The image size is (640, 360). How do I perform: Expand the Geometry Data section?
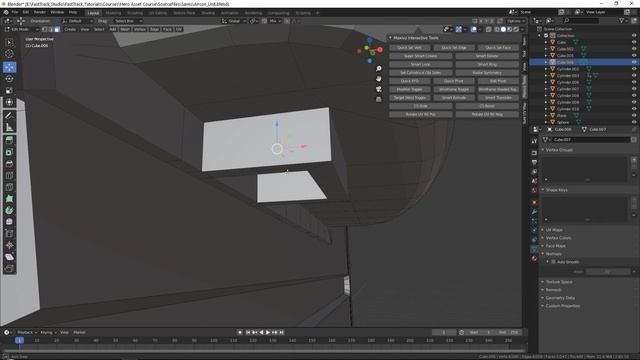point(560,298)
